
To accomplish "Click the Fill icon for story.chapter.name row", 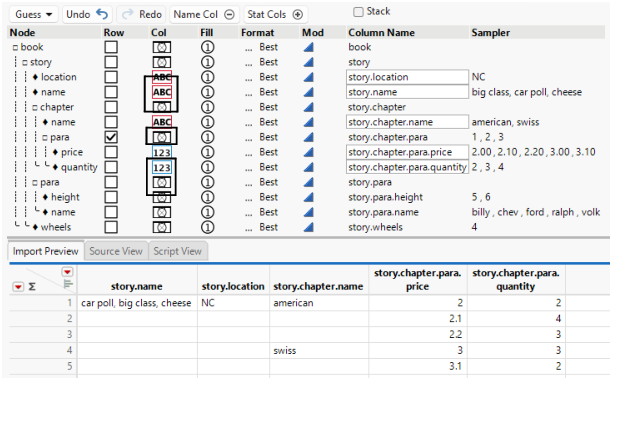I will coord(207,122).
